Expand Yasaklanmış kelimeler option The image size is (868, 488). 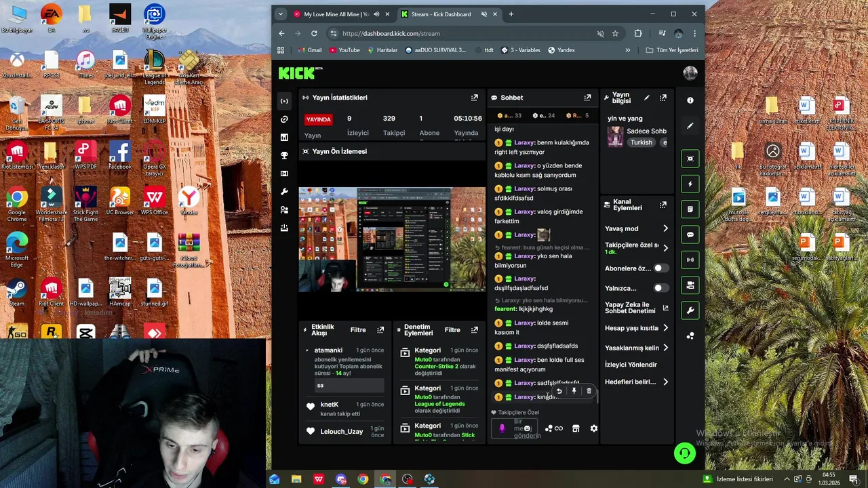(x=665, y=348)
